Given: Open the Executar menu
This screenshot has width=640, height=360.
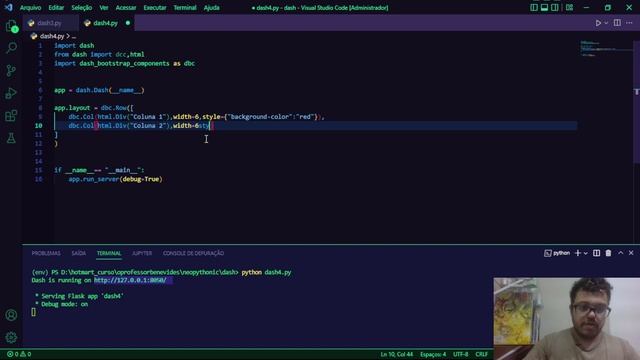Looking at the screenshot, I should click(x=155, y=8).
